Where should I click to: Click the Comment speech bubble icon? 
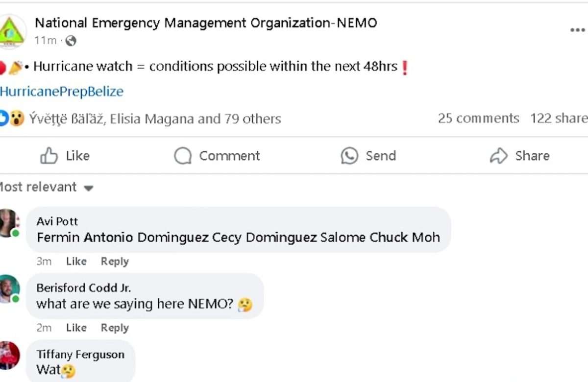pyautogui.click(x=183, y=156)
